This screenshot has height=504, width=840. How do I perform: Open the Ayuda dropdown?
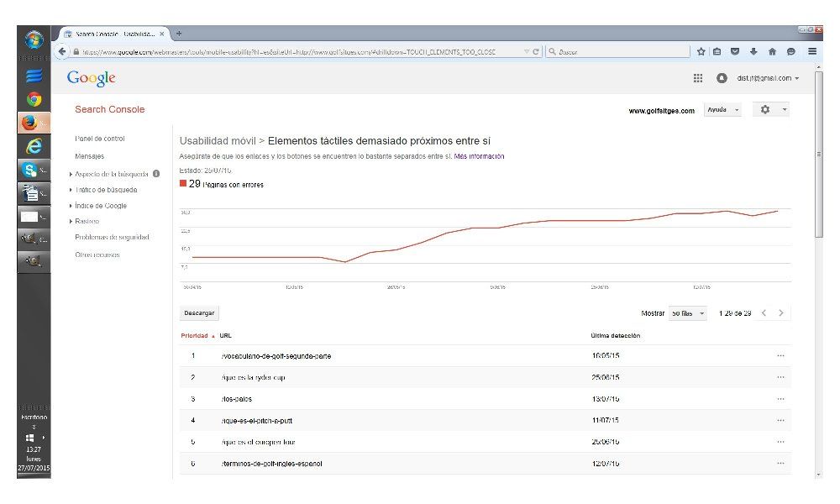(x=722, y=110)
